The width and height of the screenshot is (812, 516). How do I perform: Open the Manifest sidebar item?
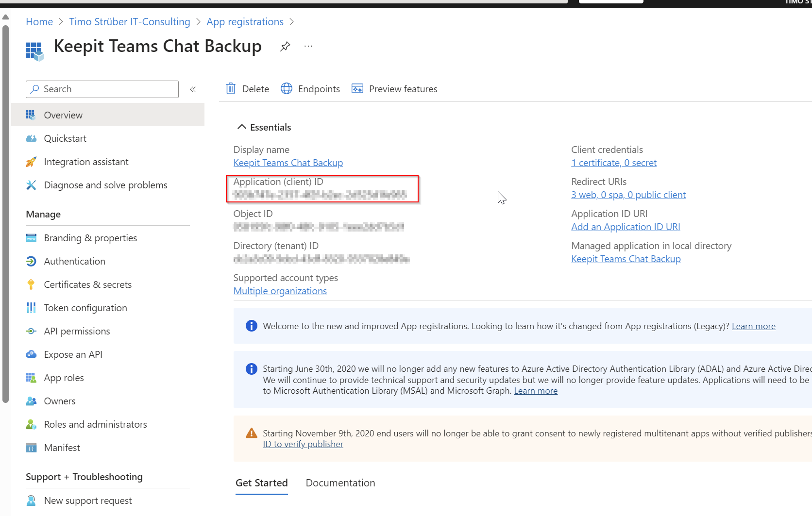click(62, 448)
